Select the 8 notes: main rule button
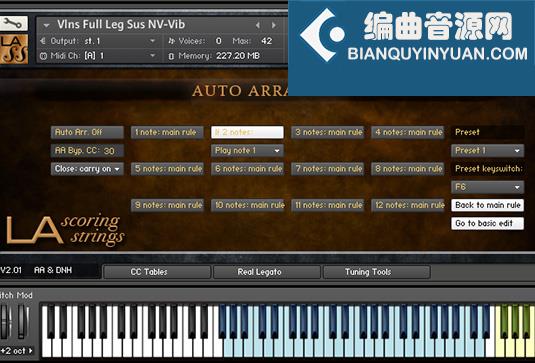 click(x=408, y=169)
